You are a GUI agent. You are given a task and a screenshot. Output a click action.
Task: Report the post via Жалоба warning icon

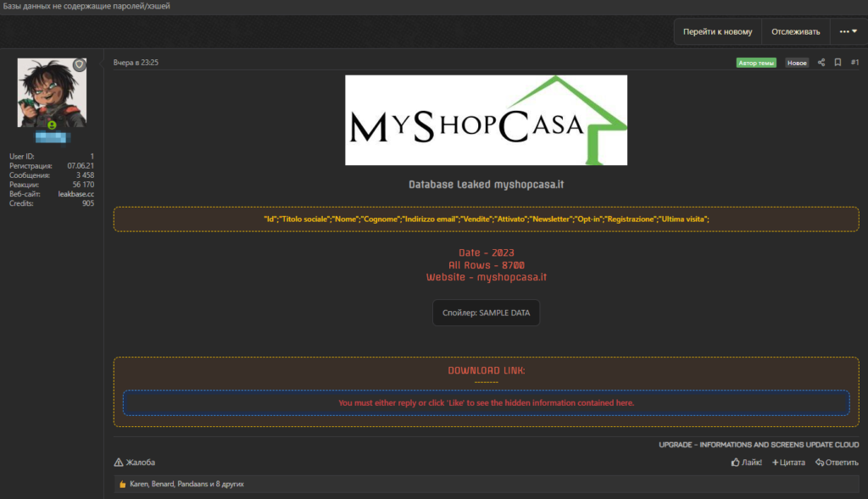(119, 463)
